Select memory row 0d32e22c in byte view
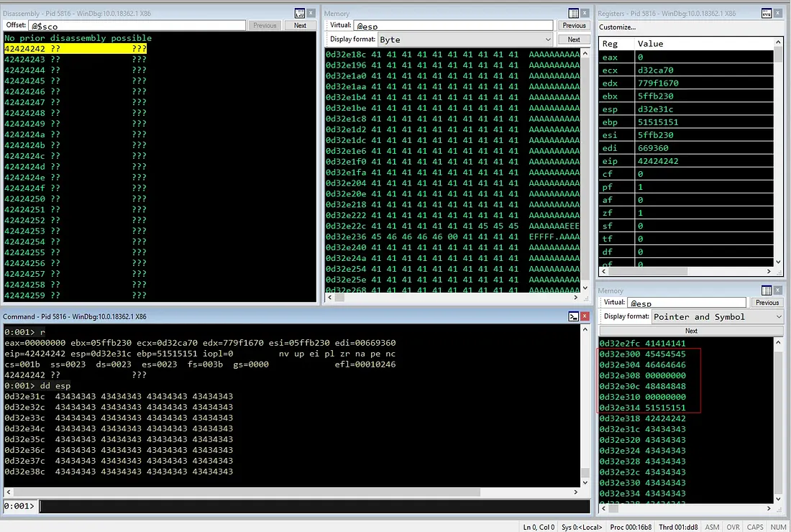Image resolution: width=791 pixels, height=532 pixels. coord(452,226)
